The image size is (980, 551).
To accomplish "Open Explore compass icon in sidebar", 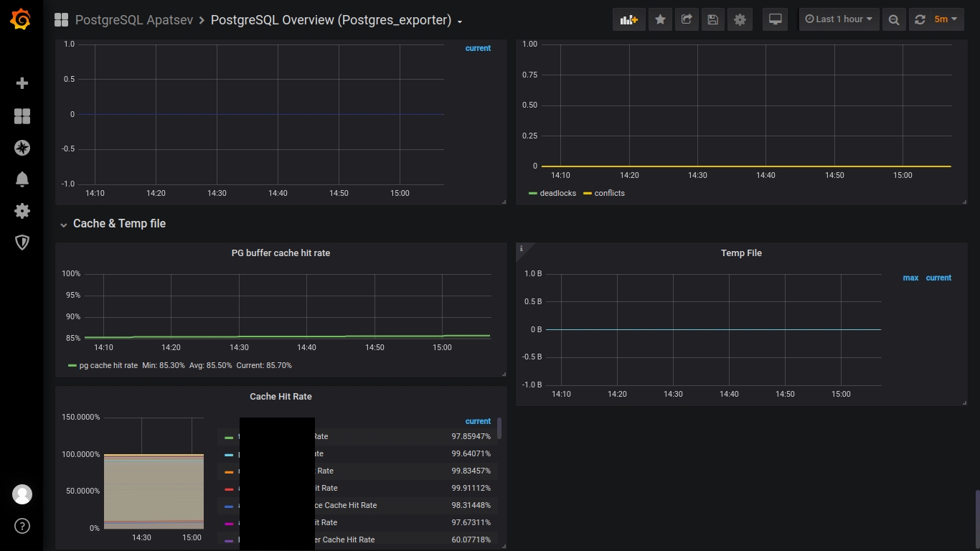I will point(22,148).
